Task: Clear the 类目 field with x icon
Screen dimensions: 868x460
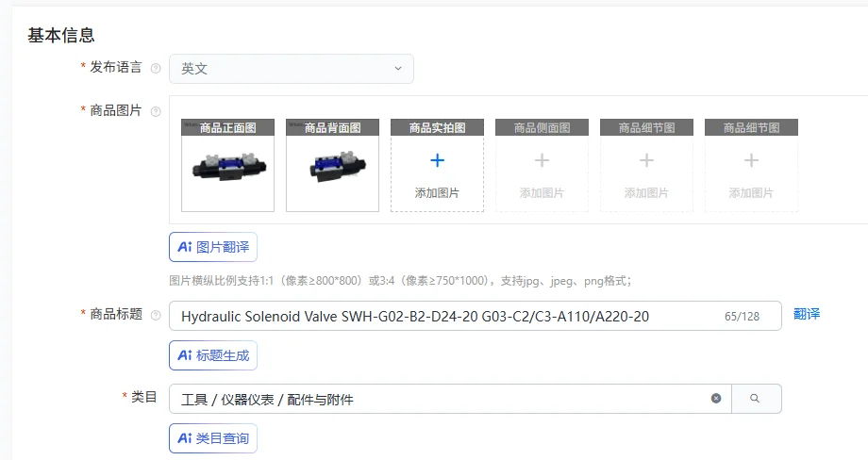Action: tap(716, 398)
